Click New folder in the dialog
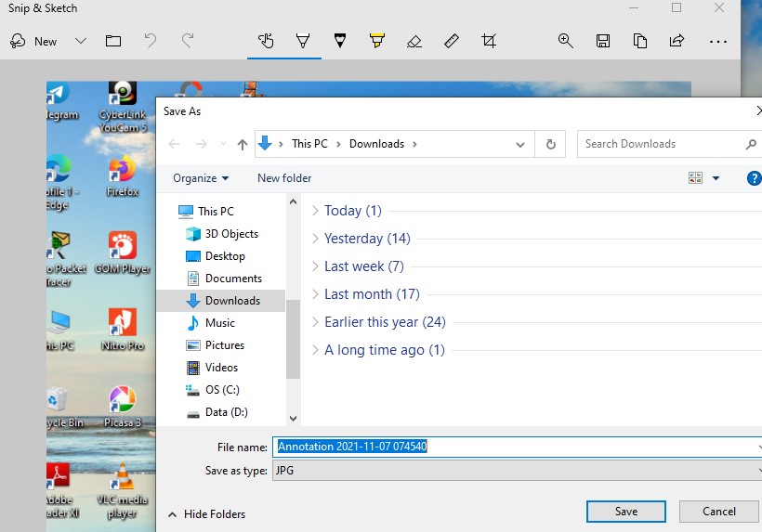Viewport: 762px width, 532px height. (284, 178)
